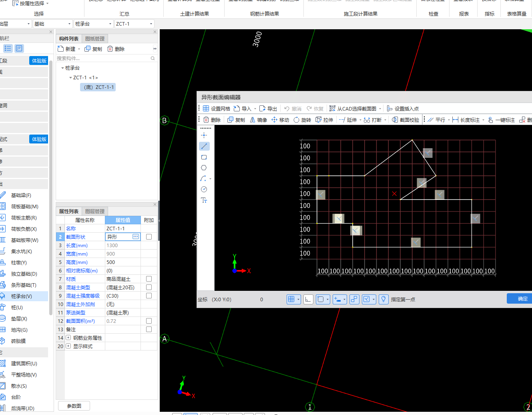Open the 打断 dropdown arrow
The height and width of the screenshot is (415, 532).
(x=385, y=120)
